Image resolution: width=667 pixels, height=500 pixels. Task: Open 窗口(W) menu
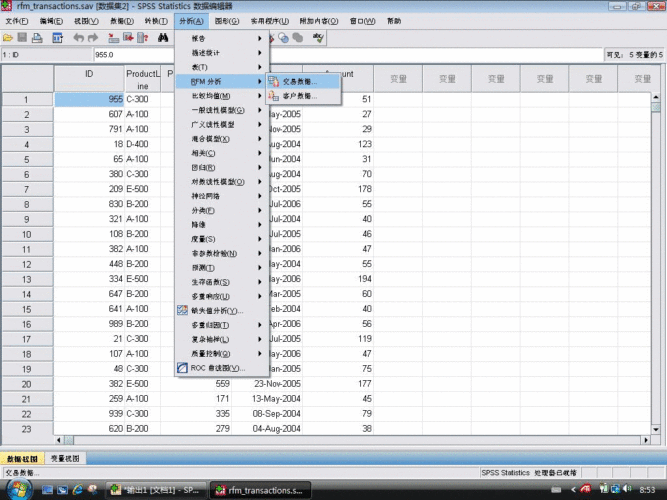coord(362,21)
